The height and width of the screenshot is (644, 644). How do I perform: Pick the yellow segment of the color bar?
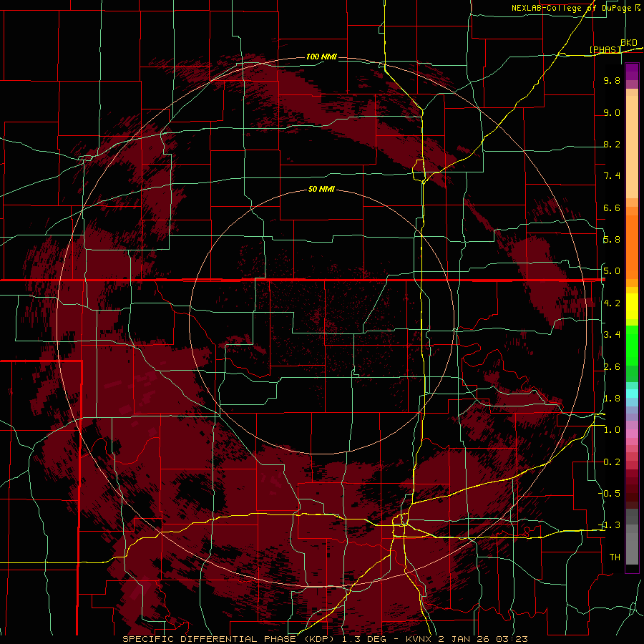(x=632, y=306)
